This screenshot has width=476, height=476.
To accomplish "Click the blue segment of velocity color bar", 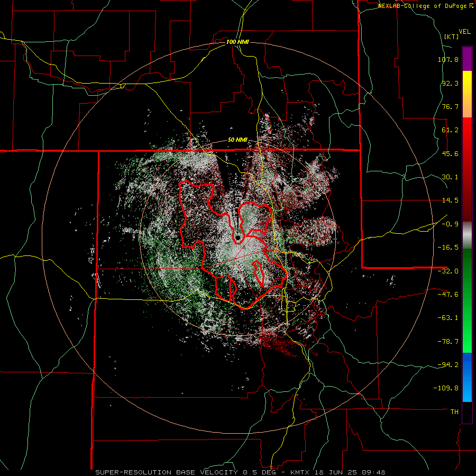I will coord(467,377).
